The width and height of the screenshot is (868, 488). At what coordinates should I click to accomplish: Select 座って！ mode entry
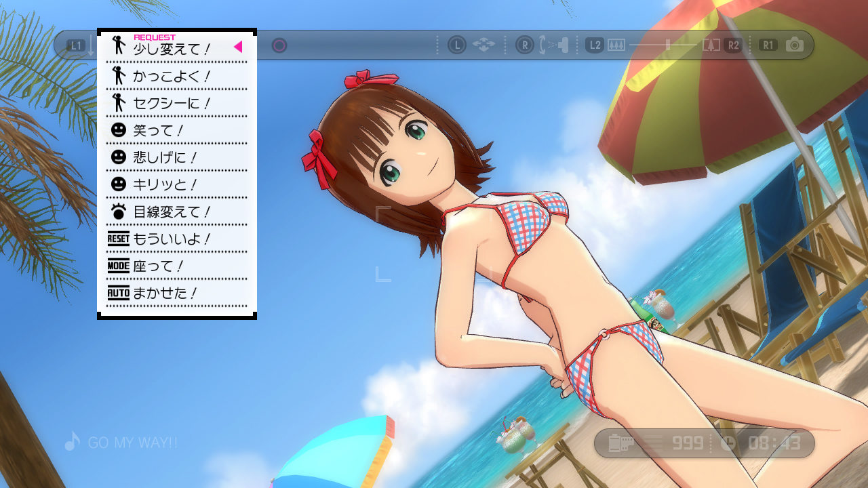tap(176, 266)
